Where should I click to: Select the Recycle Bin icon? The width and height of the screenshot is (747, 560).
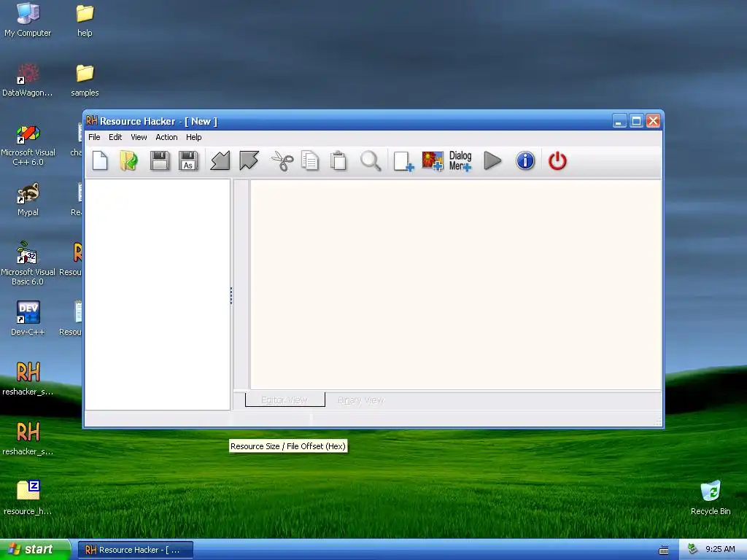pyautogui.click(x=711, y=497)
